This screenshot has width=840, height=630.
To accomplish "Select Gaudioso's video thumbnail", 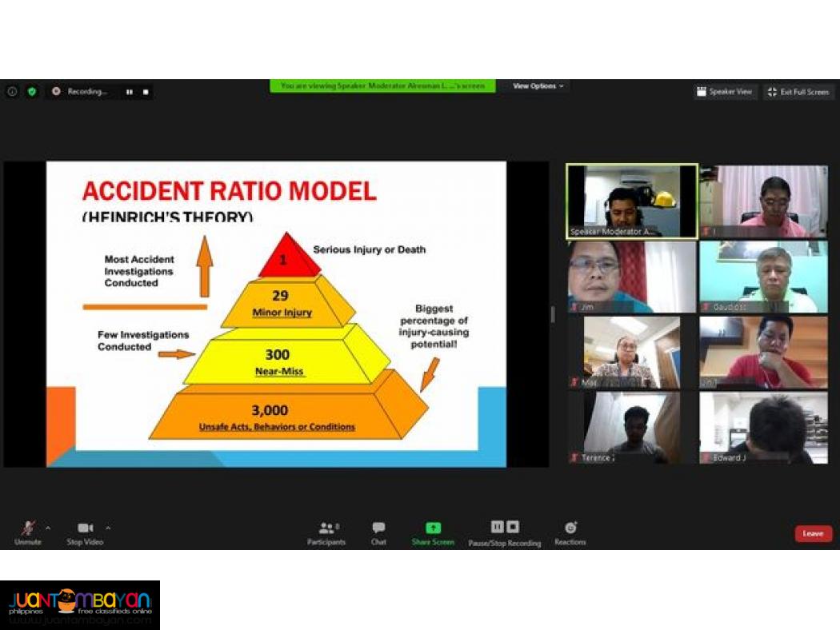I will click(x=763, y=276).
